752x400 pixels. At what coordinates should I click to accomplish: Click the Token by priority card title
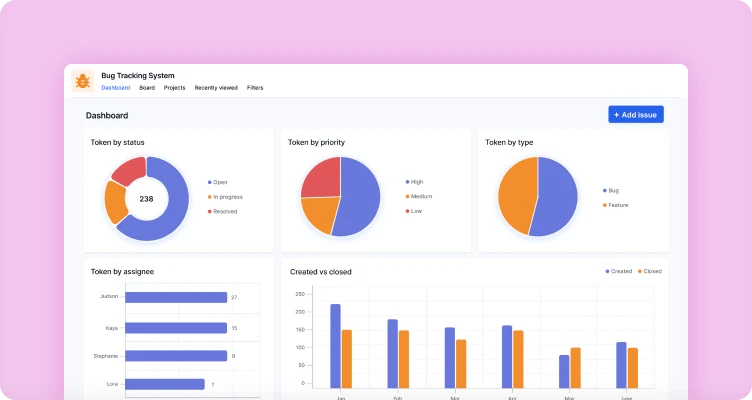[x=316, y=142]
